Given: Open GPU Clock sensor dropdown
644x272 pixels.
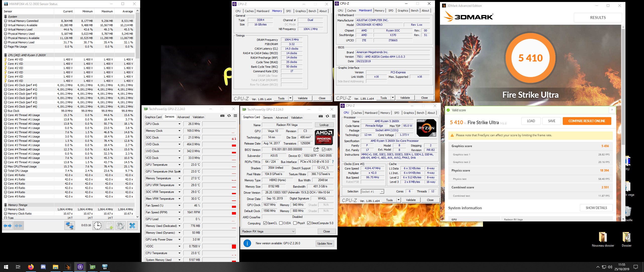Looking at the screenshot, I should point(179,124).
